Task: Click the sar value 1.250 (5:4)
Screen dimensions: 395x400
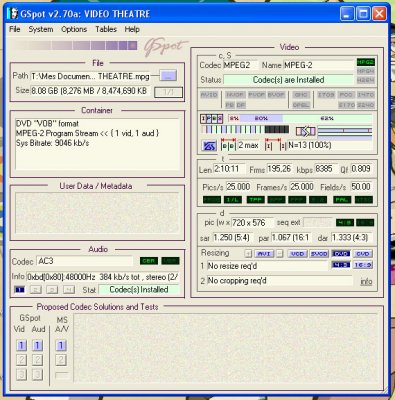Action: [x=233, y=238]
